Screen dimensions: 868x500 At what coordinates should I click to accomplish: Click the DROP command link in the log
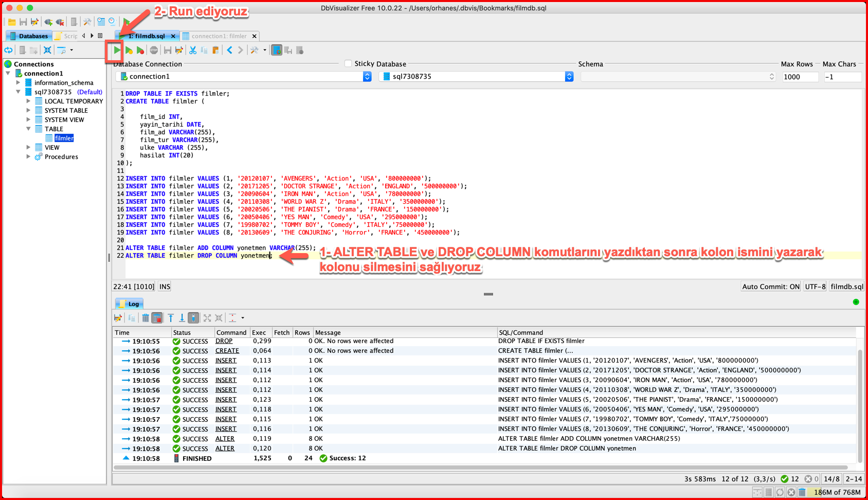pos(224,341)
